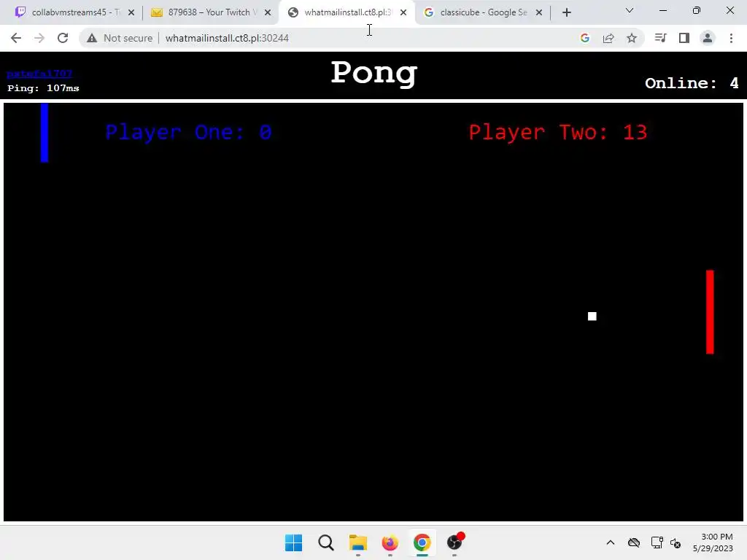Click the Chrome taskbar icon
The width and height of the screenshot is (747, 560).
[422, 542]
